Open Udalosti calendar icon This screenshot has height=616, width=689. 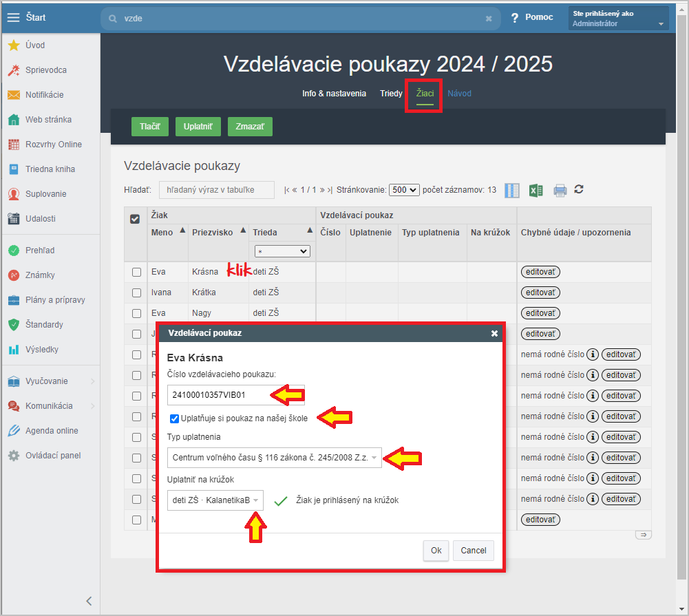point(14,218)
